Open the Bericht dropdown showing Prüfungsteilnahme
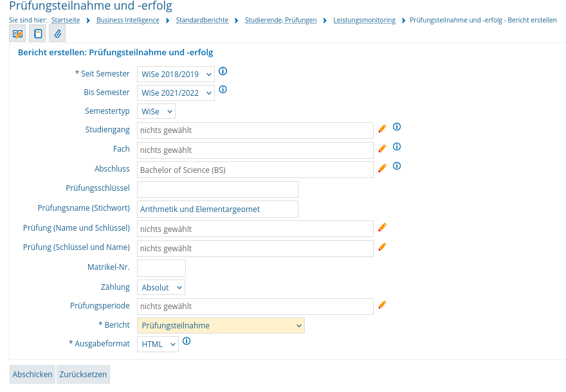The height and width of the screenshot is (392, 566). pos(221,326)
